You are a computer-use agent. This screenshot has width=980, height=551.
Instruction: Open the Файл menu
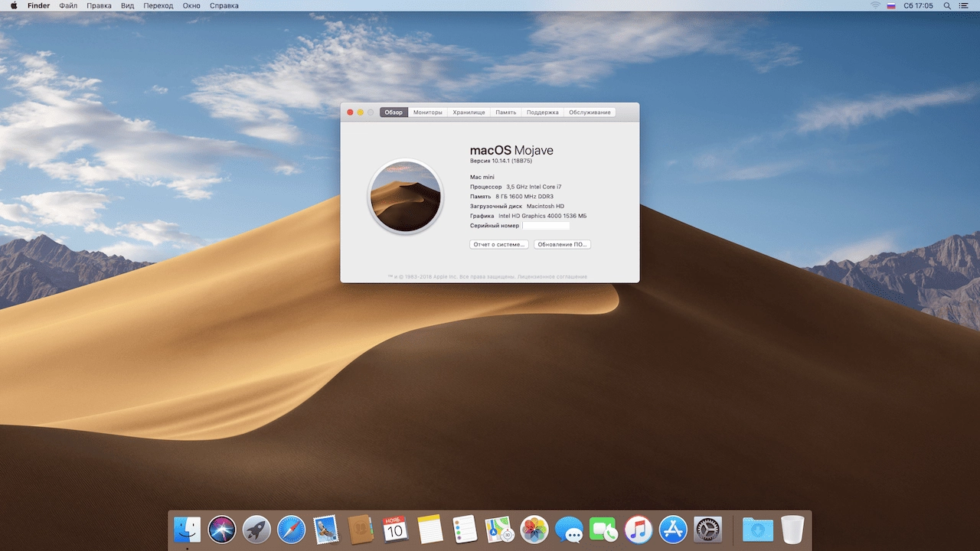68,5
